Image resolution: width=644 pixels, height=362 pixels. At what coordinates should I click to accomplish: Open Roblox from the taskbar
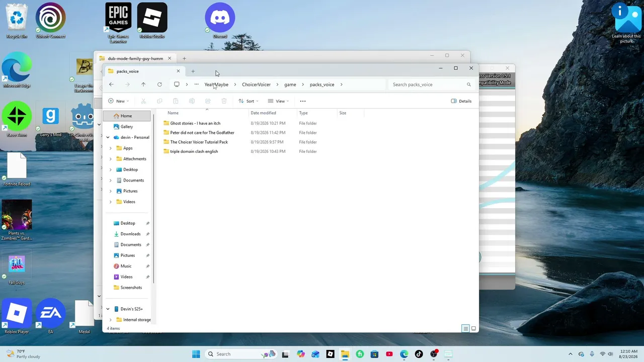click(x=330, y=354)
